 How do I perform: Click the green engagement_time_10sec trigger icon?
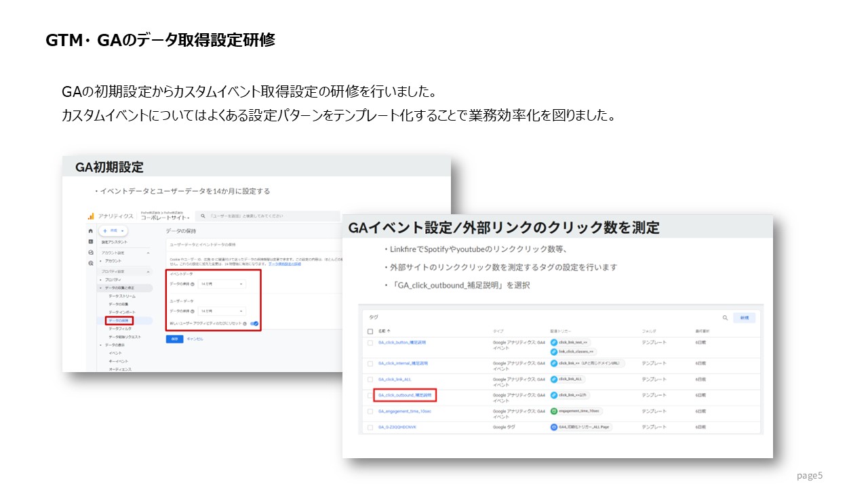555,411
